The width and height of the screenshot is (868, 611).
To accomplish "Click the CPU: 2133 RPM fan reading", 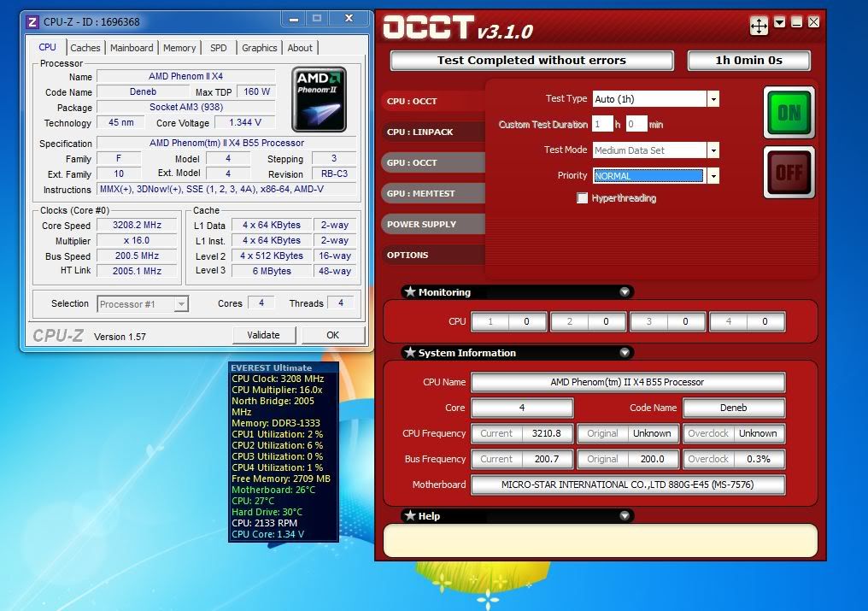I will coord(264,523).
